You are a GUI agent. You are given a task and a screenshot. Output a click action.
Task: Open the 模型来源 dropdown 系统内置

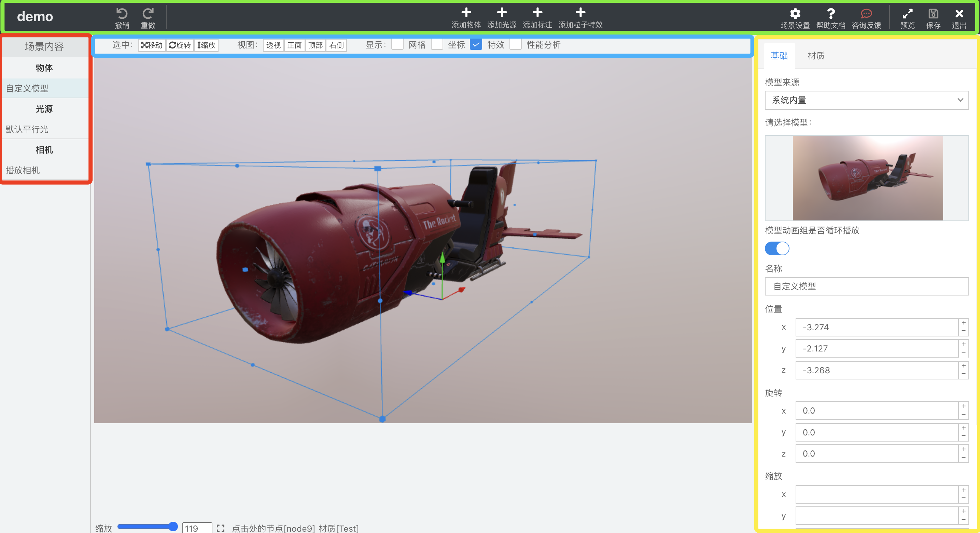pos(867,100)
